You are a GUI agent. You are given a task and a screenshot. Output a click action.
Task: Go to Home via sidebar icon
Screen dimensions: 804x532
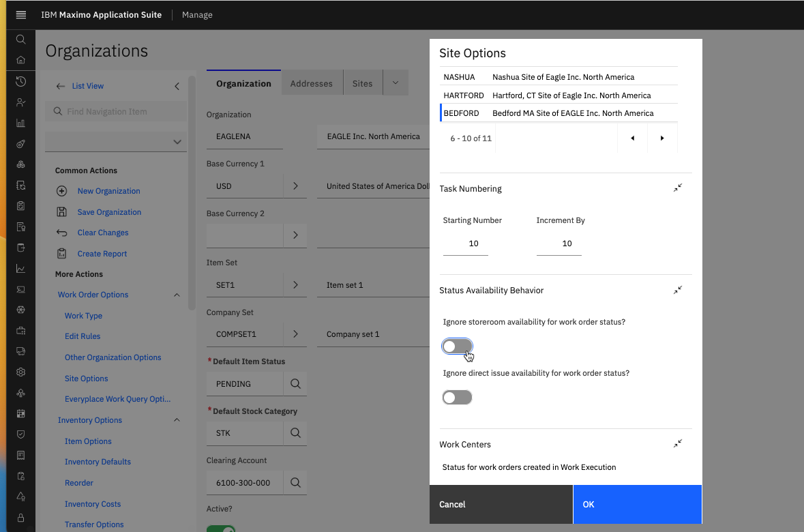pos(20,60)
